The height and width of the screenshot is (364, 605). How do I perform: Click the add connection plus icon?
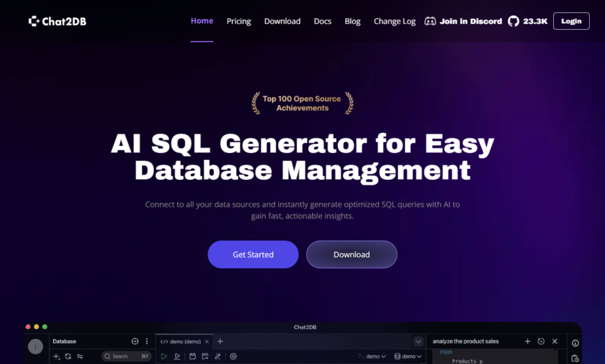click(57, 356)
